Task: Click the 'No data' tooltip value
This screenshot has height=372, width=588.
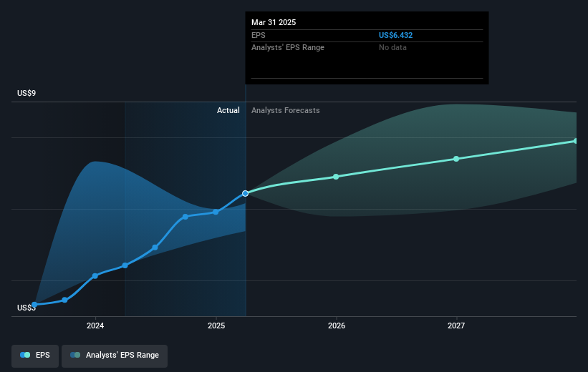Action: (x=392, y=48)
